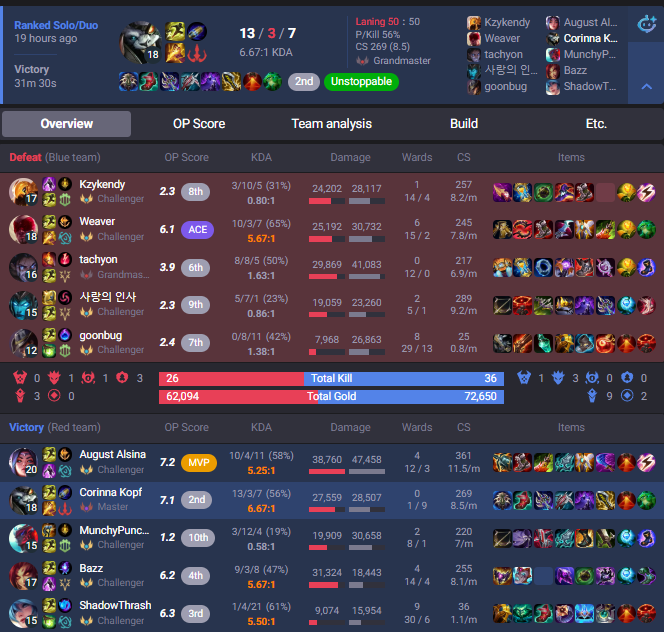Click August Alsina's first item icon
664x632 pixels.
coord(502,463)
